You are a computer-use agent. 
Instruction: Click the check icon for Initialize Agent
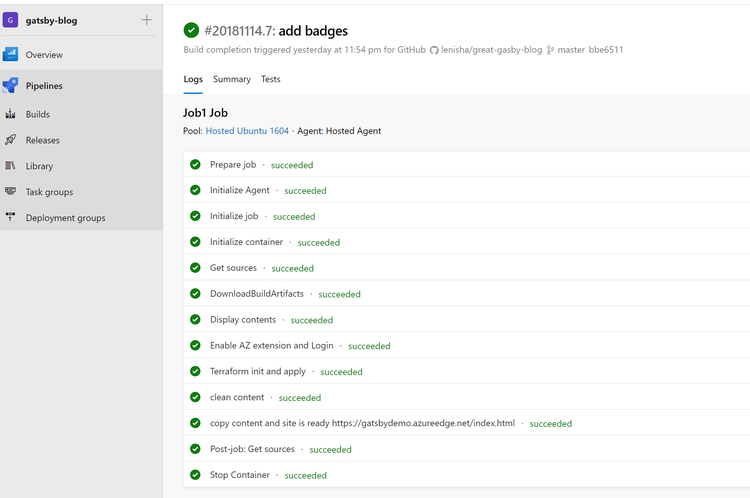tap(195, 190)
